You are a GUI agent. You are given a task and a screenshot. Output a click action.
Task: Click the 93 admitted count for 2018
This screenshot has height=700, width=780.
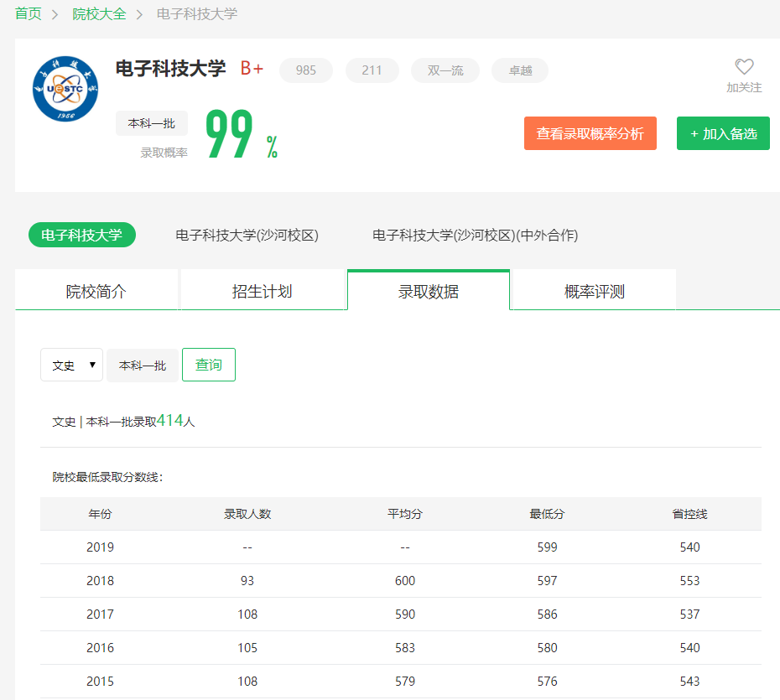247,581
